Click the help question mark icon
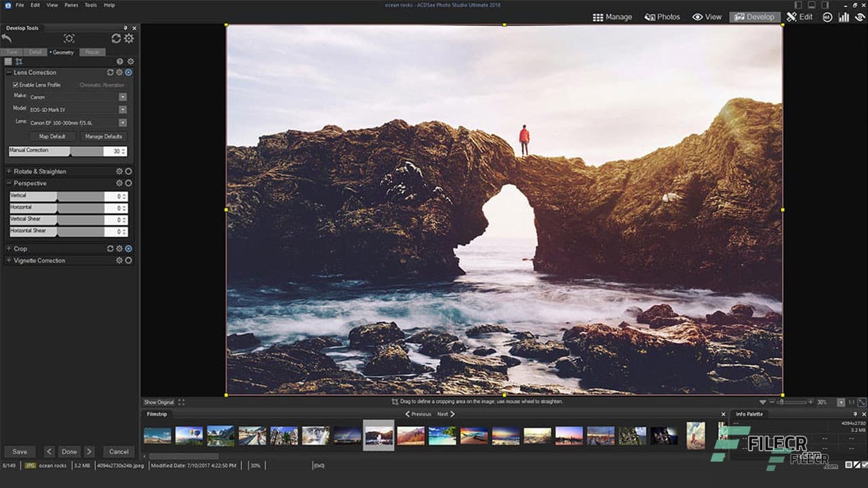The image size is (868, 488). pos(120,61)
